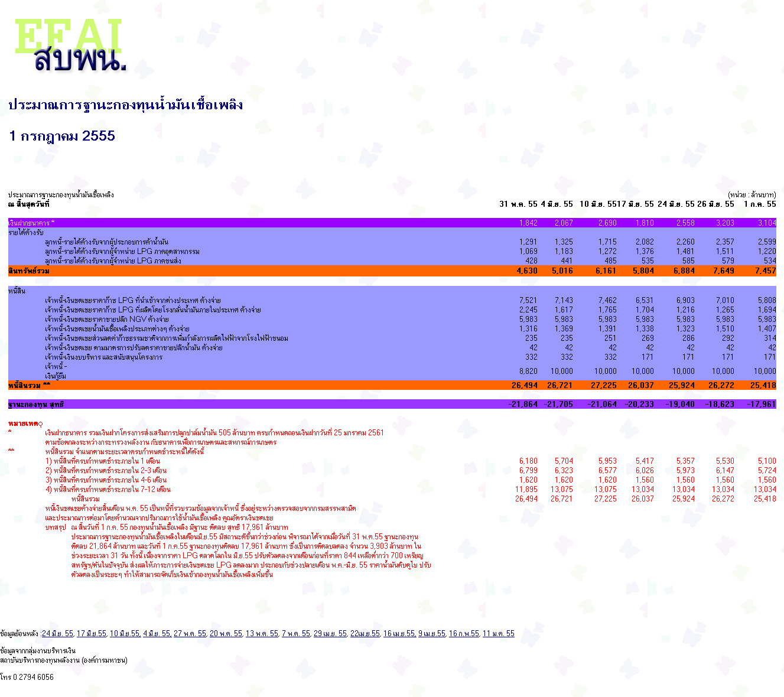
Task: Click the สินทรัพย์รวม total row label
Action: pyautogui.click(x=29, y=271)
